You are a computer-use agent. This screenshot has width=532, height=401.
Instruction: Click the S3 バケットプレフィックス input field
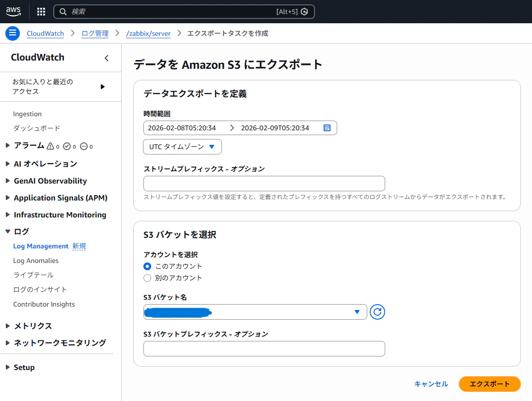pos(264,349)
